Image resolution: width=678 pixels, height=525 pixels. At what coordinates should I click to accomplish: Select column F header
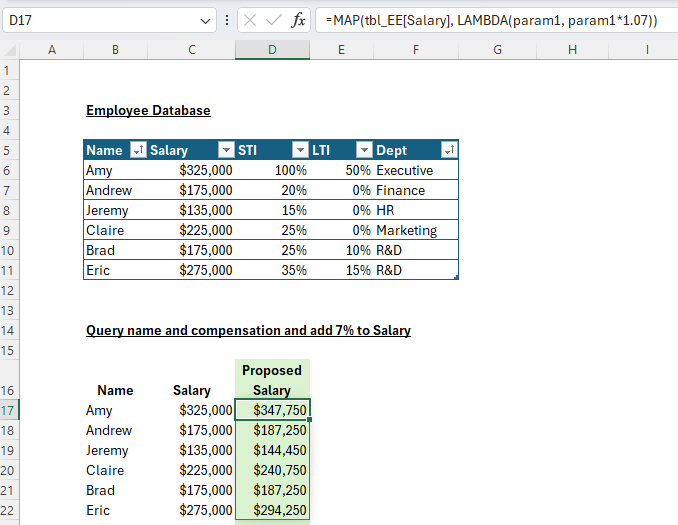point(416,50)
